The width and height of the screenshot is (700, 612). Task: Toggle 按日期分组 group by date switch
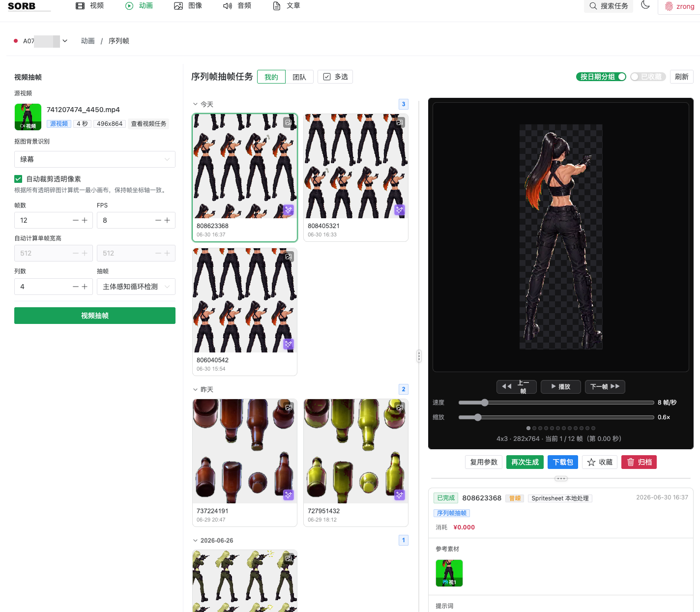tap(601, 77)
